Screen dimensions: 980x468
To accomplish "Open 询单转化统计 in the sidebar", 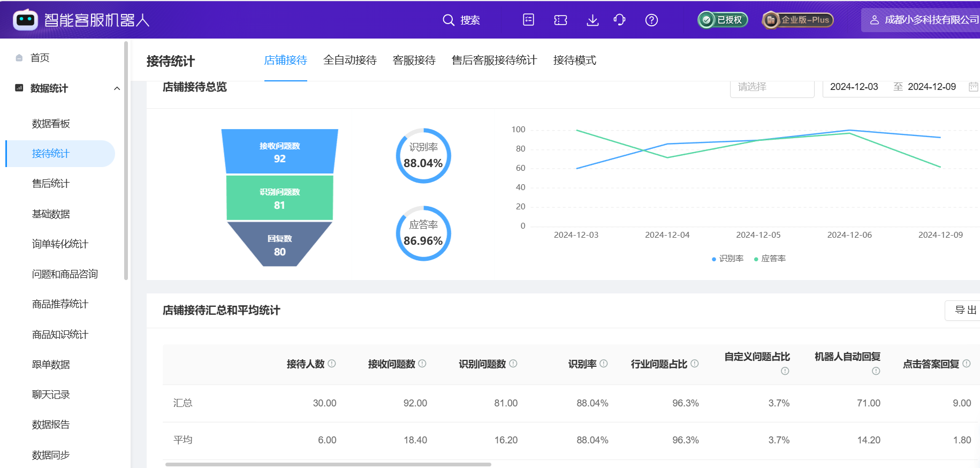I will (60, 244).
